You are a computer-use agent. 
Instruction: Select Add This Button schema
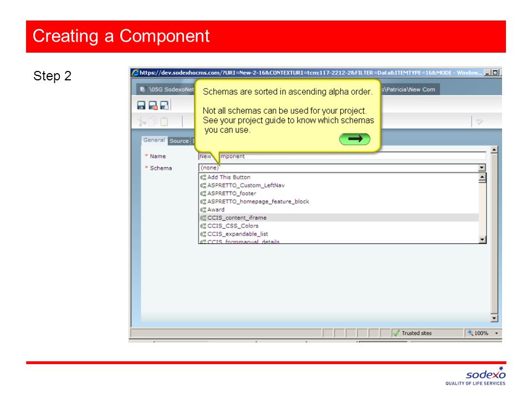coord(339,177)
